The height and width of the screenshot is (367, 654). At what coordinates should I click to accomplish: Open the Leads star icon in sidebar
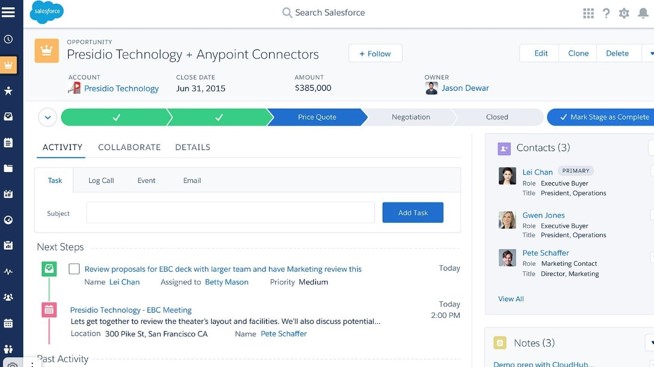(8, 91)
